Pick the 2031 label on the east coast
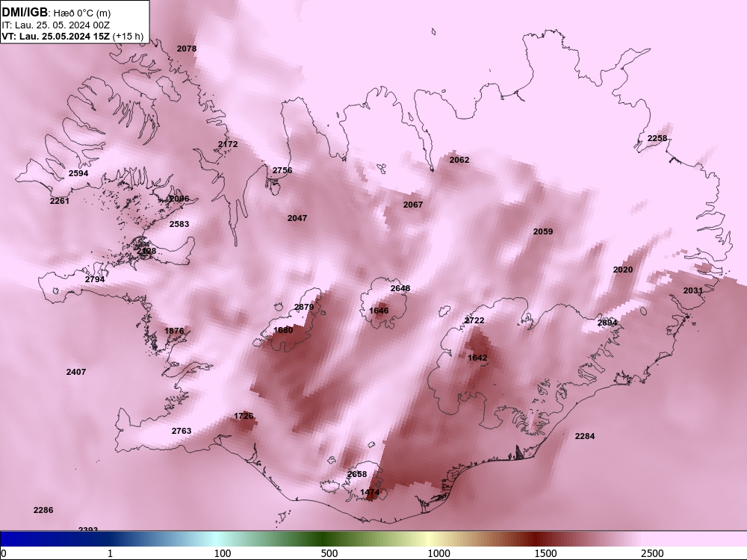The image size is (747, 560). (x=693, y=291)
